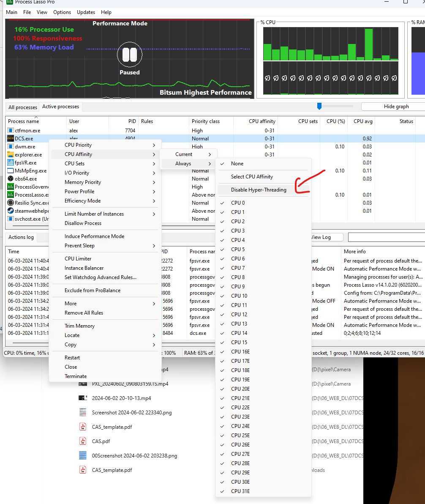Screen dimensions: 425x504
Task: Click PDF icon beside CAS.pdf
Action: (83, 441)
